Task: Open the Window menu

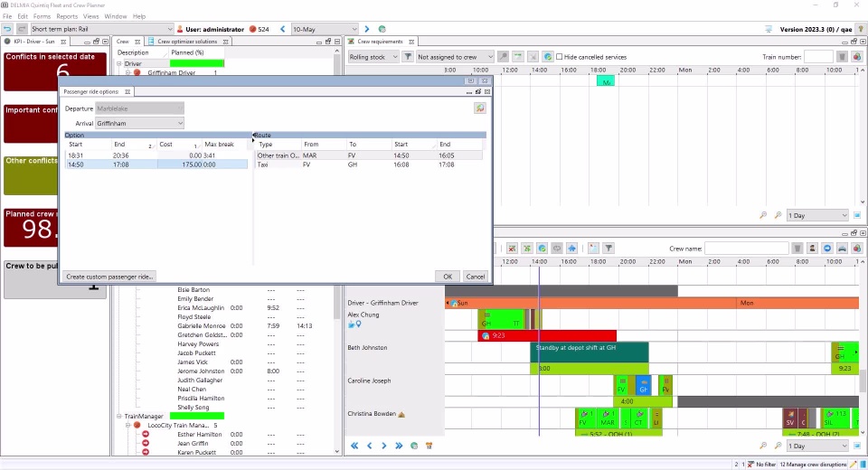Action: pyautogui.click(x=116, y=16)
